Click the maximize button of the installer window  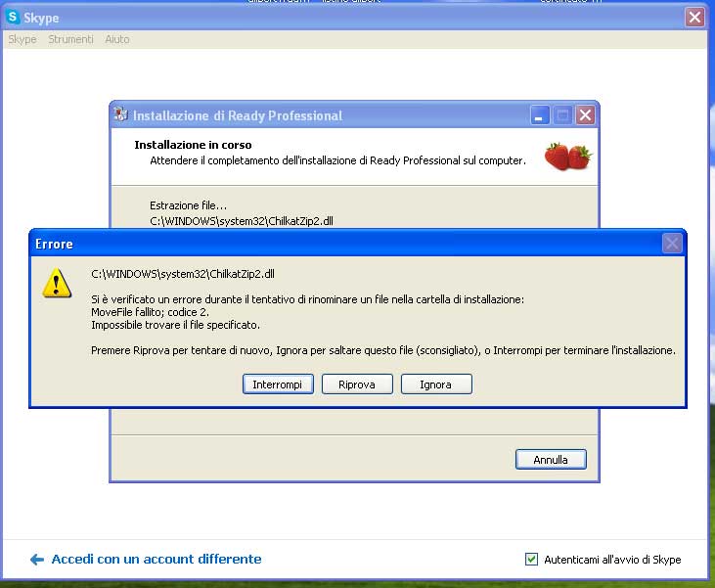pos(562,115)
